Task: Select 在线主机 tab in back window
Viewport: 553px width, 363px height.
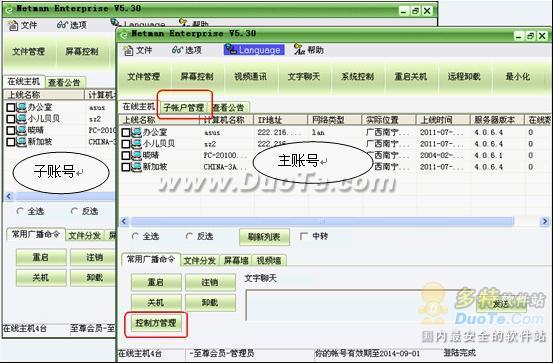Action: [x=24, y=81]
